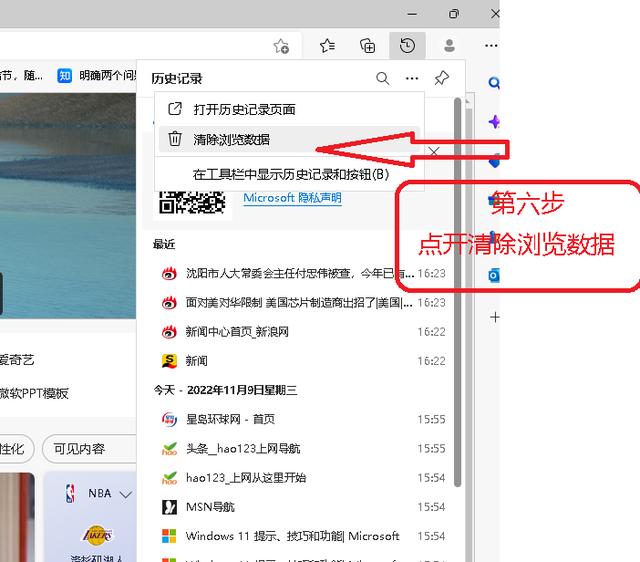Open the sidebar Discover sparkle icon
Screen dimensions: 640x562
tap(494, 122)
